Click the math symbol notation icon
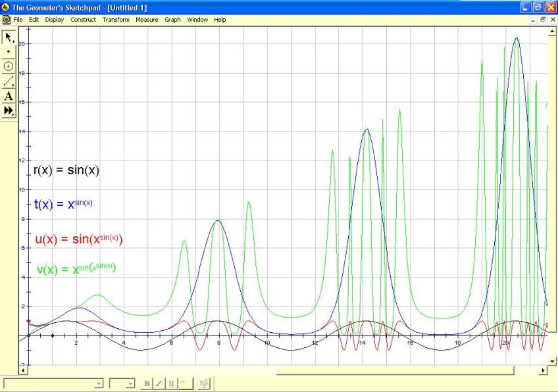This screenshot has width=558, height=392. point(204,383)
